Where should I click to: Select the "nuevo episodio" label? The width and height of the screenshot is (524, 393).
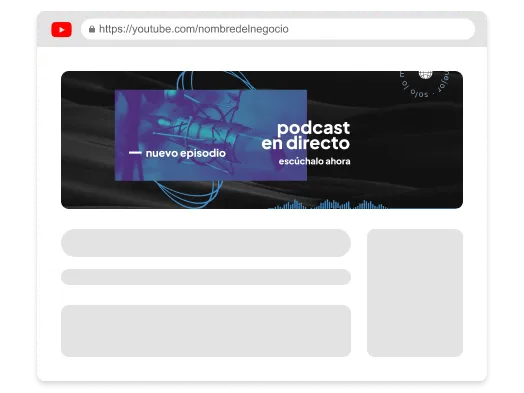tap(186, 153)
